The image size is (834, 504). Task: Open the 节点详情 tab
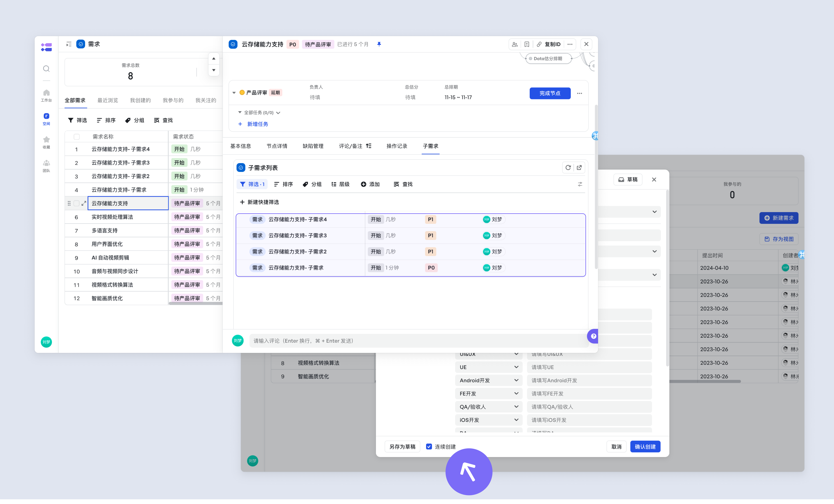277,146
